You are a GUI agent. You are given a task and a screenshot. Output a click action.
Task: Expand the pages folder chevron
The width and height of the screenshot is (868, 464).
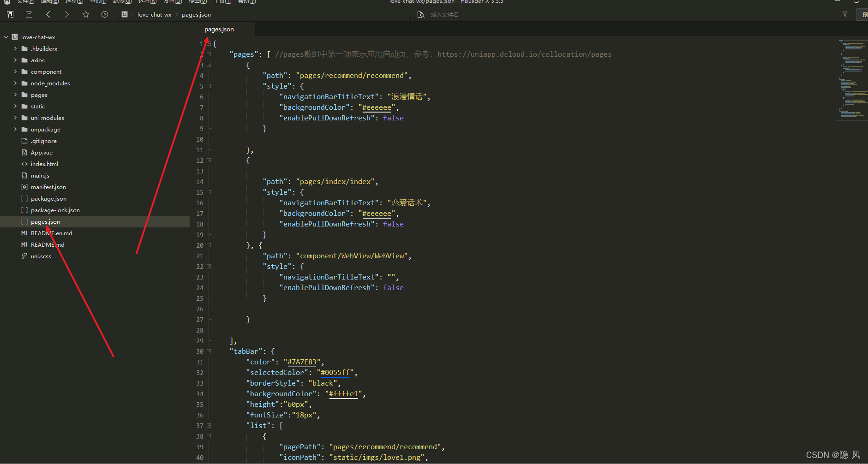(x=15, y=95)
